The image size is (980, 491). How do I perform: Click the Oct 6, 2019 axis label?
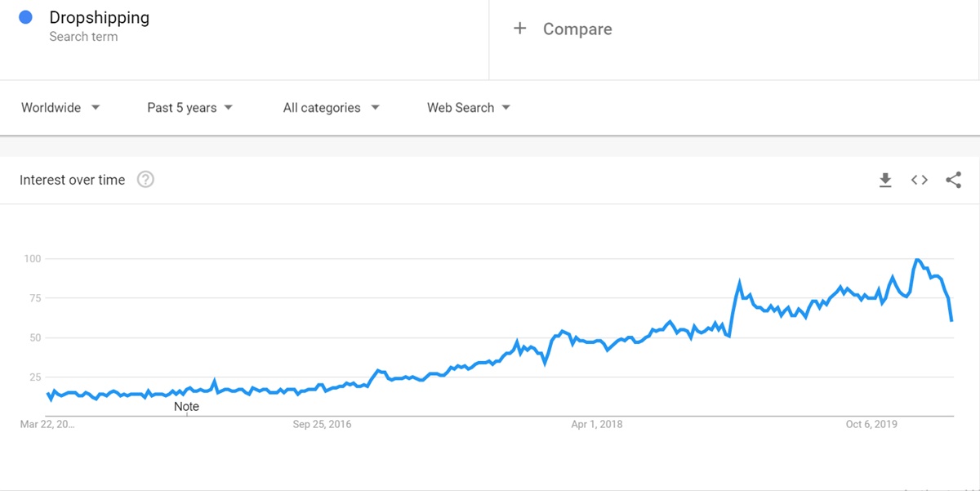tap(871, 424)
